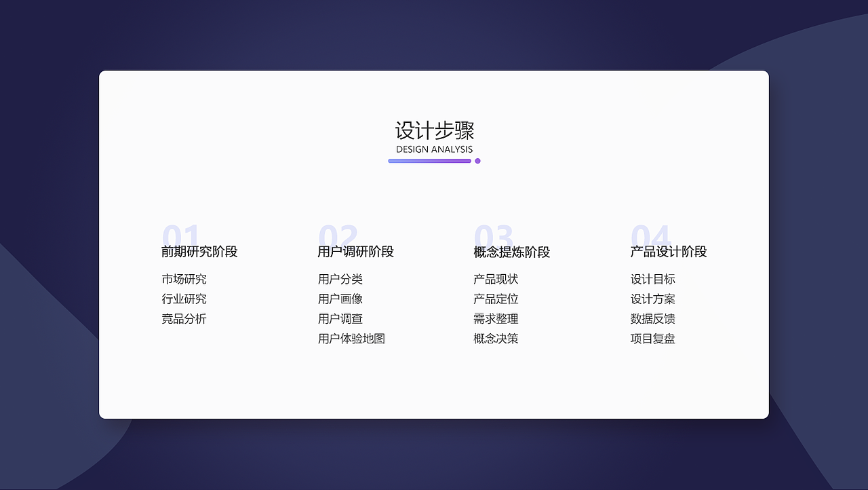
Task: Select the DESIGN ANALYSIS subtitle text
Action: tap(434, 149)
